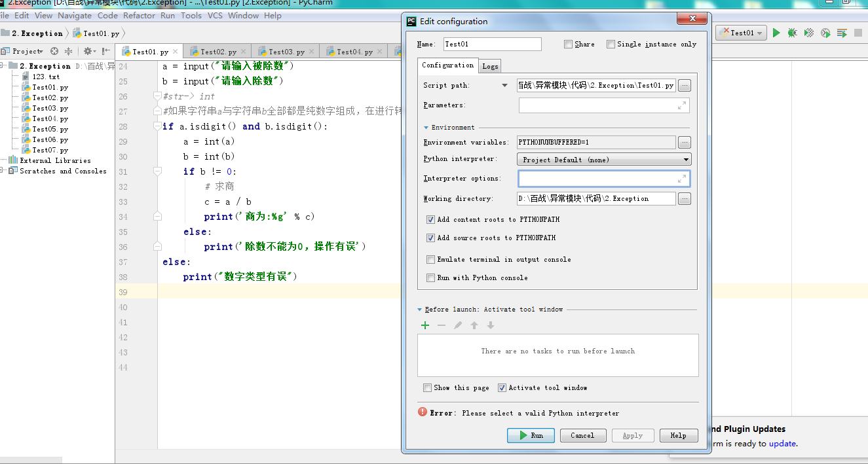Switch to the Test02.py editor tab
The image size is (868, 464).
pyautogui.click(x=218, y=52)
